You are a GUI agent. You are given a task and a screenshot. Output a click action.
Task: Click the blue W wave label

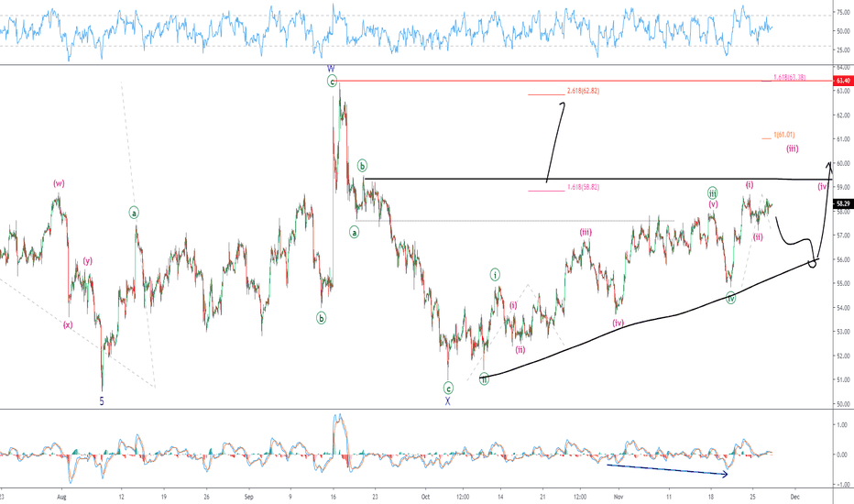(x=331, y=69)
